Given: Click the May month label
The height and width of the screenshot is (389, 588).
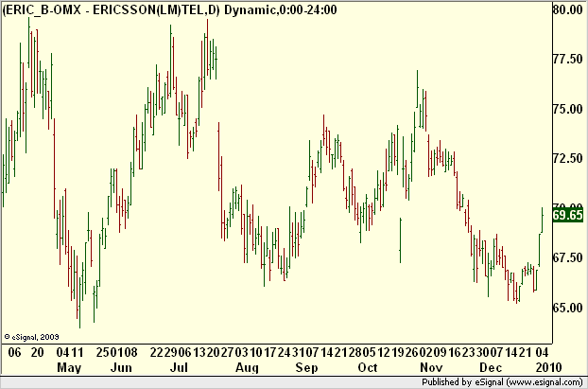Looking at the screenshot, I should point(69,367).
